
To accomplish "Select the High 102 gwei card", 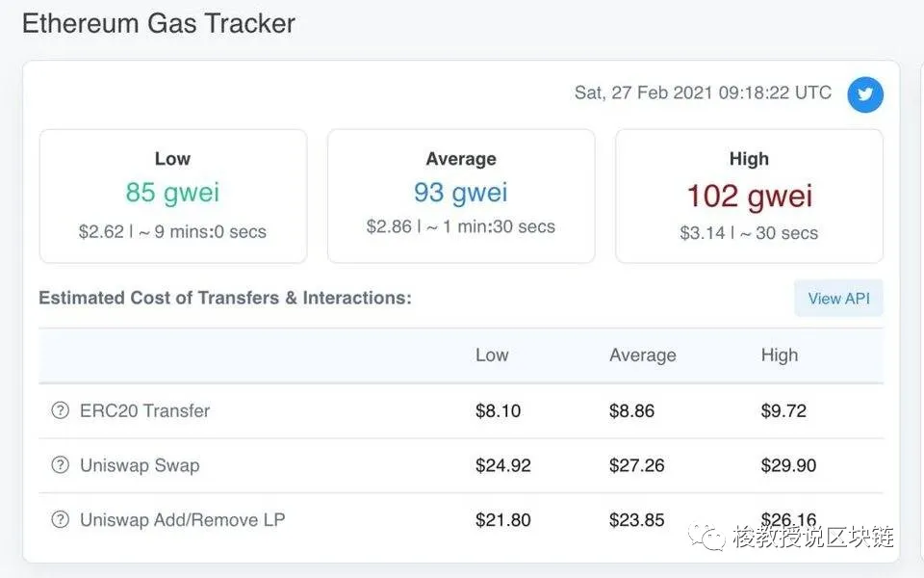I will [x=749, y=197].
